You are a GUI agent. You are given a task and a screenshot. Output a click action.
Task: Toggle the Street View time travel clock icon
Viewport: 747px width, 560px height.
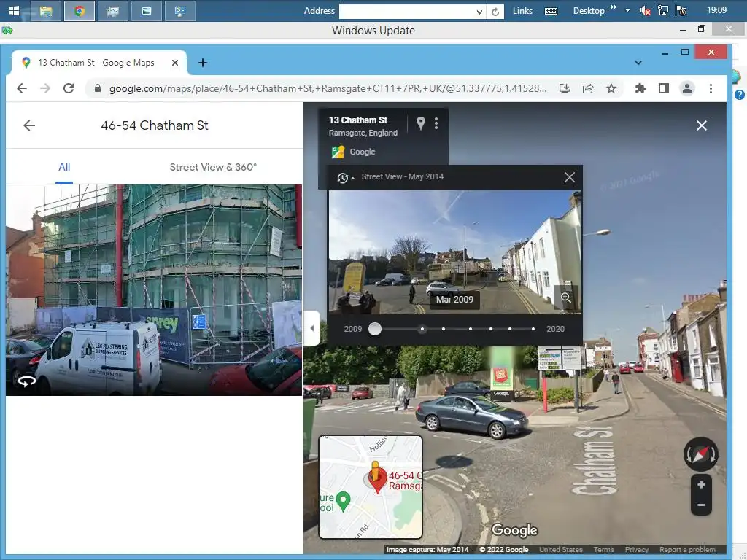[x=343, y=178]
